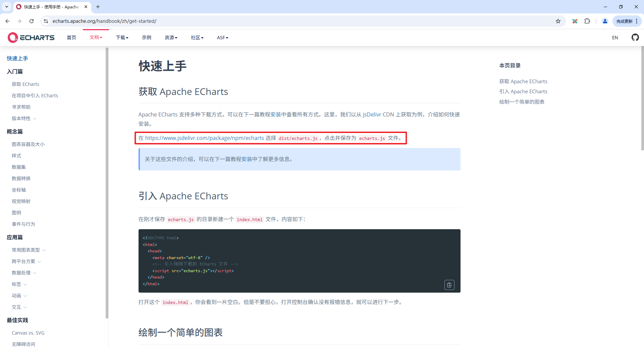Click the Chrome profile avatar
The height and width of the screenshot is (349, 644).
tap(605, 21)
